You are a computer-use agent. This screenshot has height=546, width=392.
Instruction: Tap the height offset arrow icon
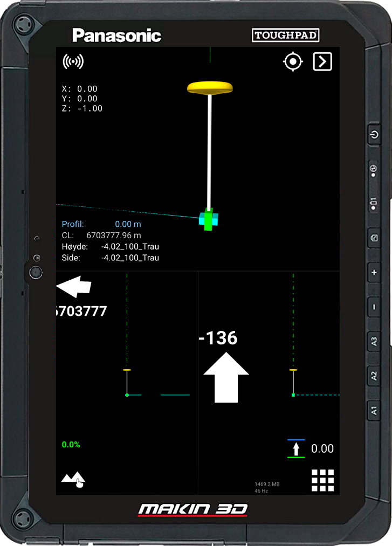296,448
